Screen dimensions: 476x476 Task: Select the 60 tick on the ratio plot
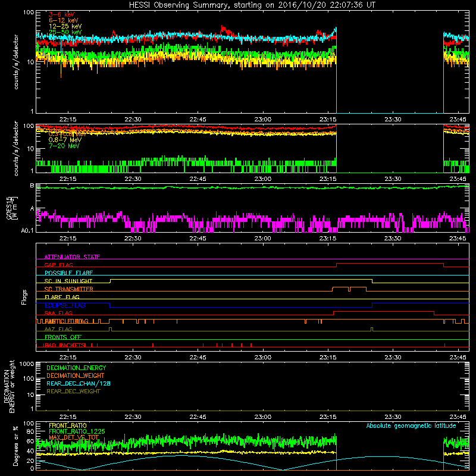[x=30, y=441]
